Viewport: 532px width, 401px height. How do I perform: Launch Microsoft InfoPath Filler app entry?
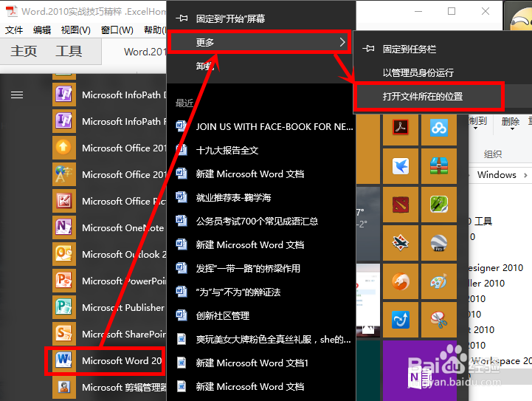pyautogui.click(x=109, y=121)
